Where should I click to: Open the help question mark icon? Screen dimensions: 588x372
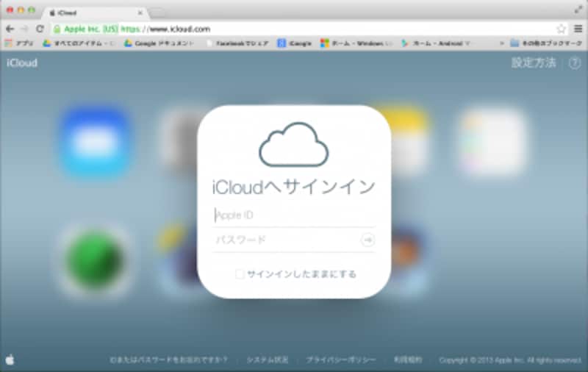(575, 63)
